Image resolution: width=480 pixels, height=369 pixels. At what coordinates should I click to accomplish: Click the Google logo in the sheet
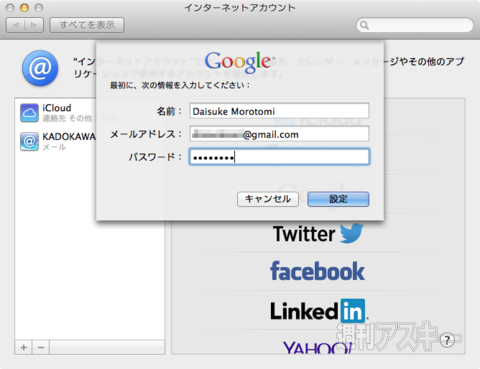[239, 62]
